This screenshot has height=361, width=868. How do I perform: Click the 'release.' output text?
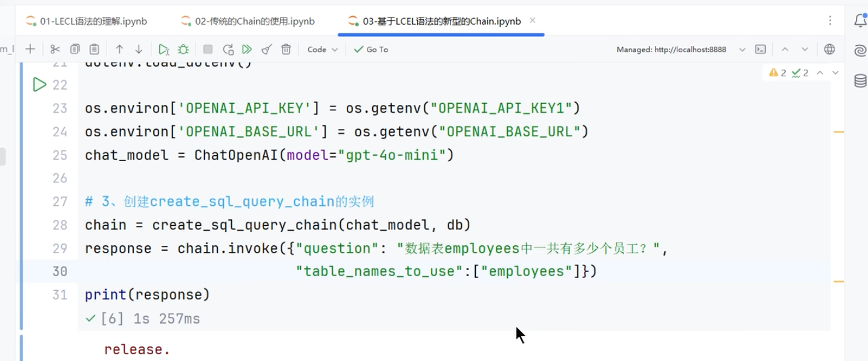point(137,349)
